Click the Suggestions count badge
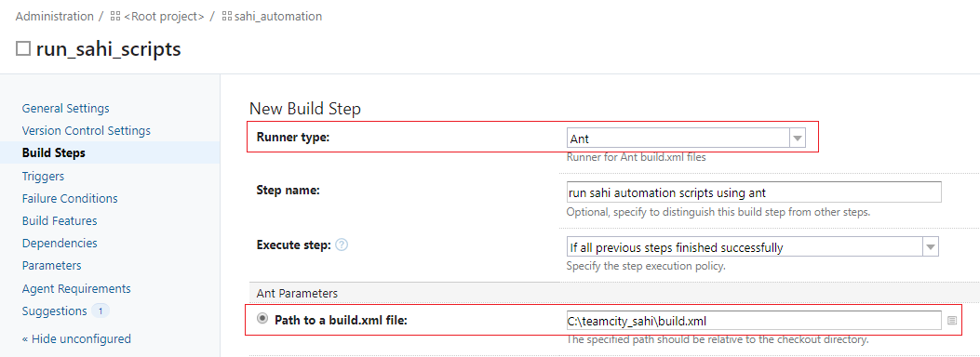 click(101, 311)
